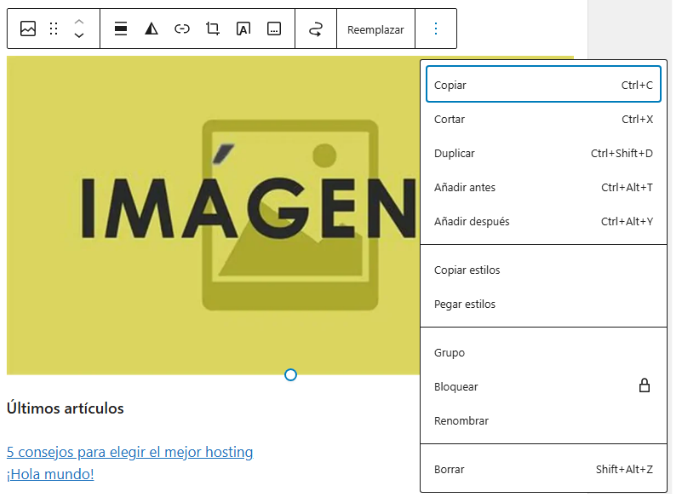
Task: Open the '5 consejos para elegir el mejor hosting' link
Action: pyautogui.click(x=129, y=452)
